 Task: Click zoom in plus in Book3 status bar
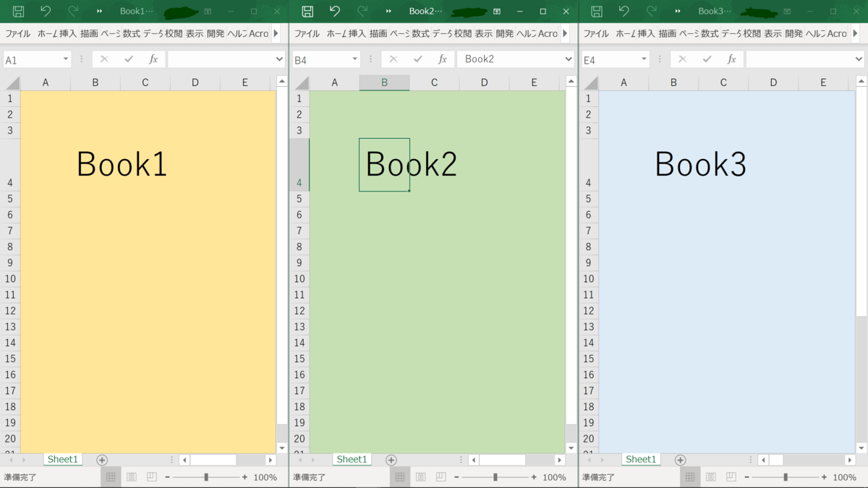coord(824,477)
